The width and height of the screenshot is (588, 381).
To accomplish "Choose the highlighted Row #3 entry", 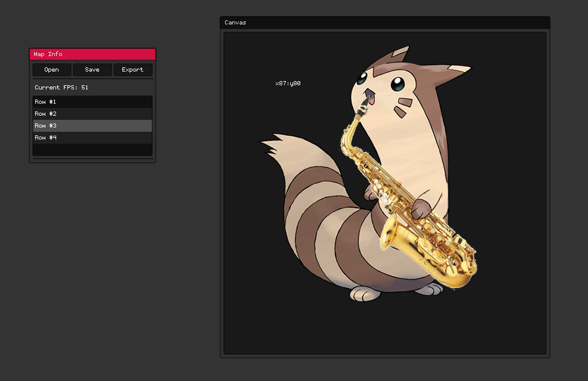I will point(92,126).
